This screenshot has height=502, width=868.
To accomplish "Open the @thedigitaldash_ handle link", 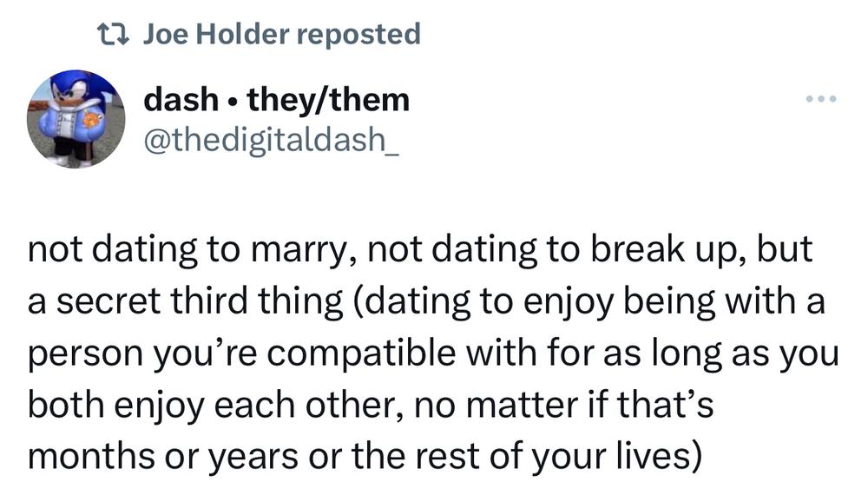I will (x=271, y=140).
